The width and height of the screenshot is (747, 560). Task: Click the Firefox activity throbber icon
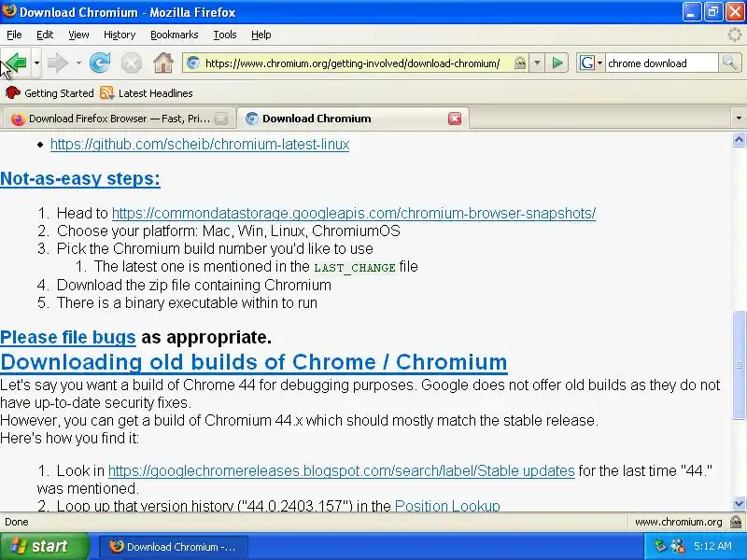click(x=735, y=35)
